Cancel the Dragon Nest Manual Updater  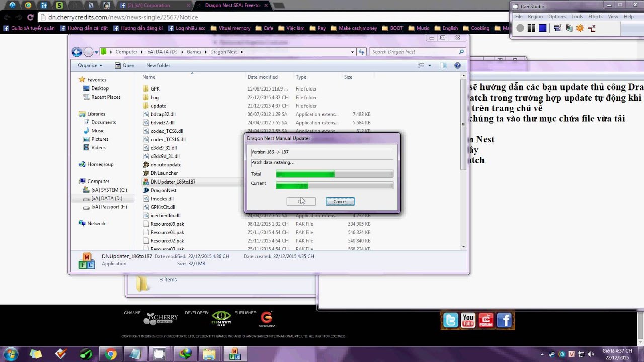pyautogui.click(x=340, y=201)
